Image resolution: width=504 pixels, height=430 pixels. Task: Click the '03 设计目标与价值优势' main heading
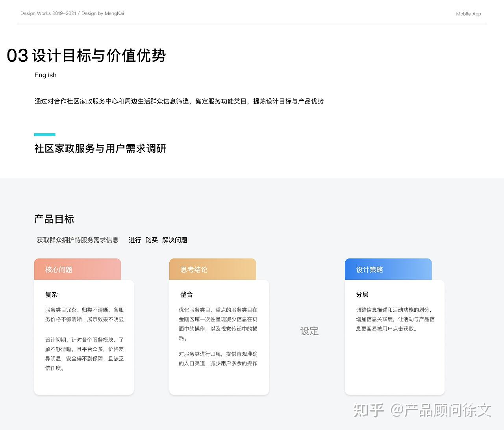click(x=86, y=55)
